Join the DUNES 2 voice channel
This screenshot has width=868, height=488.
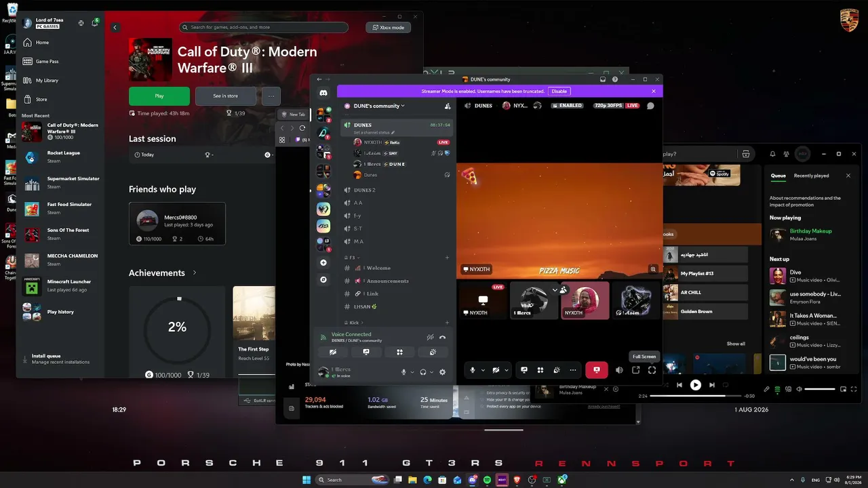[396, 190]
